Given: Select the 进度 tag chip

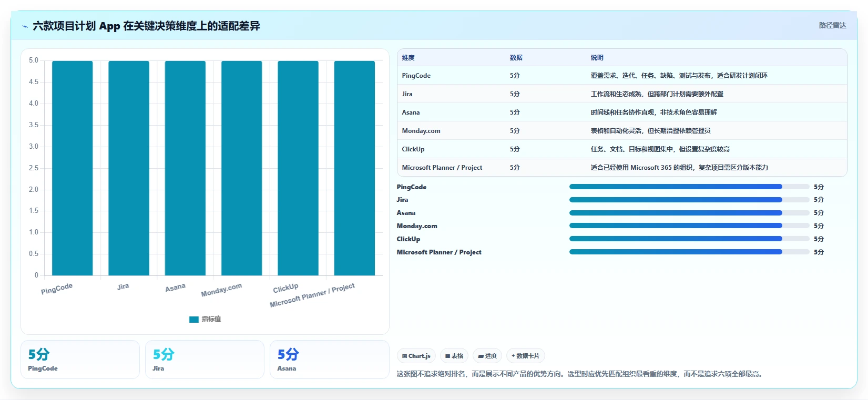Looking at the screenshot, I should tap(487, 356).
